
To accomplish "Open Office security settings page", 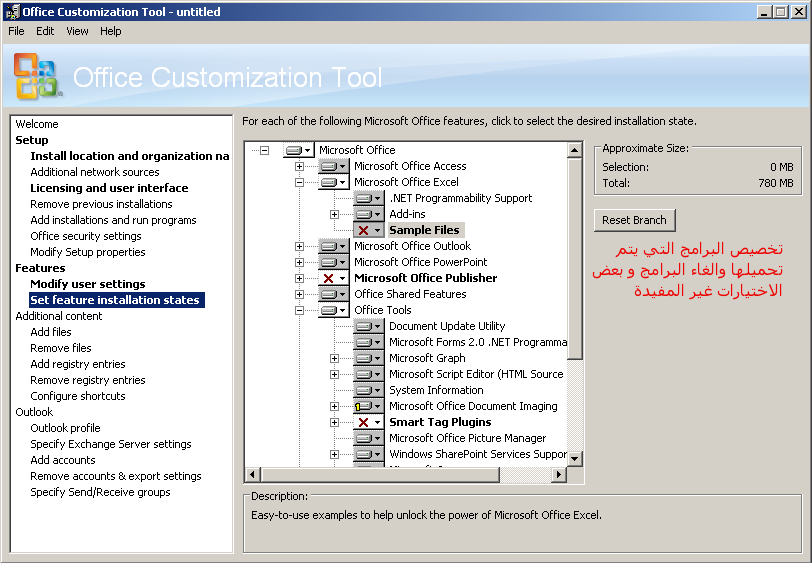I will pos(86,236).
